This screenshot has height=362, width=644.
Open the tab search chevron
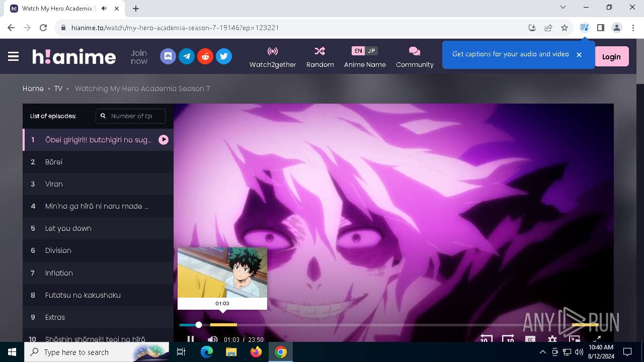coord(563,7)
